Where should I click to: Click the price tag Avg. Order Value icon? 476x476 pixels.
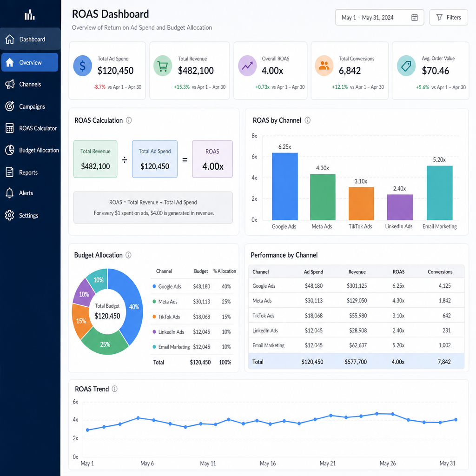click(x=406, y=66)
